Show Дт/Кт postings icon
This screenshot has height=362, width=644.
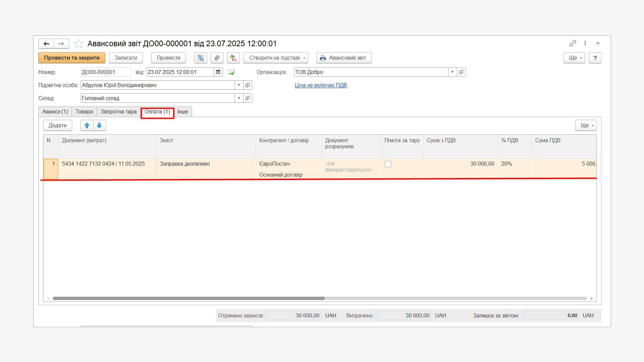point(233,58)
